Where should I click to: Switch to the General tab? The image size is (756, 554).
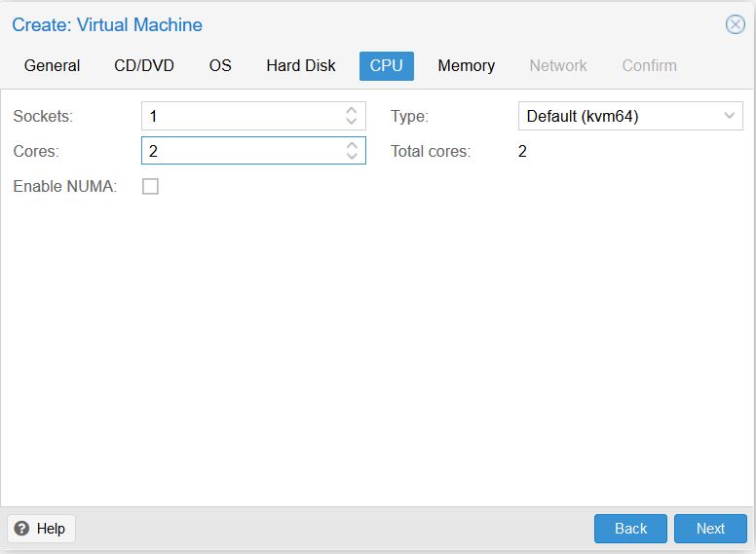(52, 65)
